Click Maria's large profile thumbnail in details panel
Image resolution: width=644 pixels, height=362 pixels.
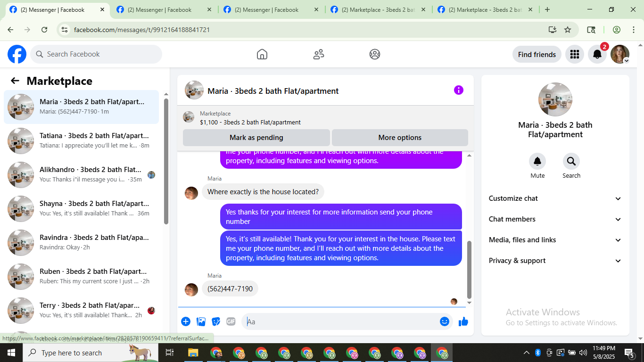[x=555, y=99]
